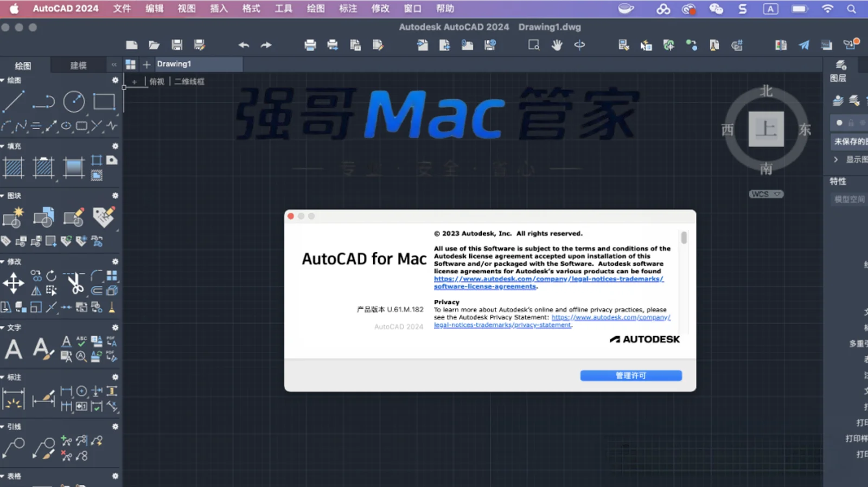
Task: Collapse the 填充 panel section
Action: coord(3,146)
